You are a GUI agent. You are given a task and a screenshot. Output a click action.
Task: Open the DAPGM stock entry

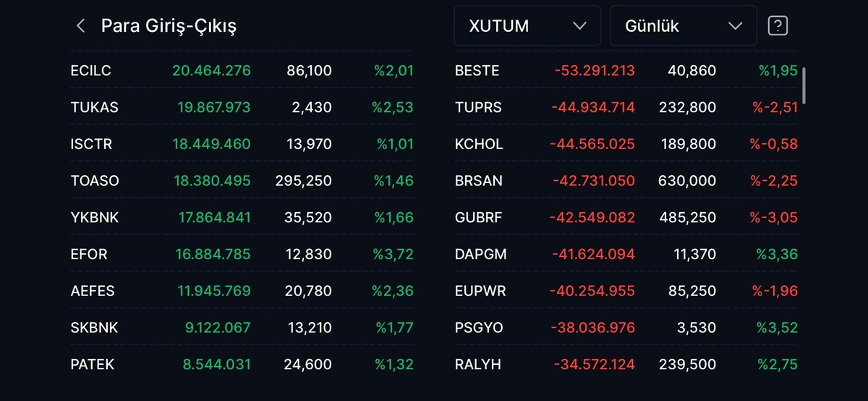point(626,254)
